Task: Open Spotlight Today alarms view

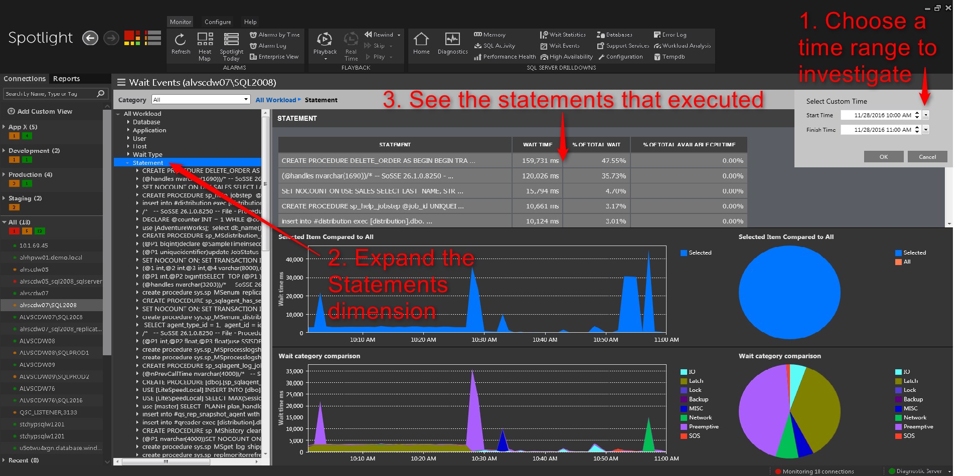Action: [x=231, y=40]
